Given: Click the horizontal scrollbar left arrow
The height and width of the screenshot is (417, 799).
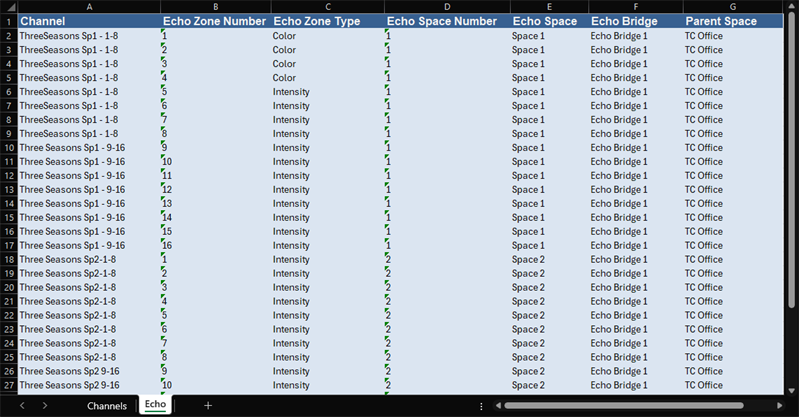Looking at the screenshot, I should click(x=497, y=406).
